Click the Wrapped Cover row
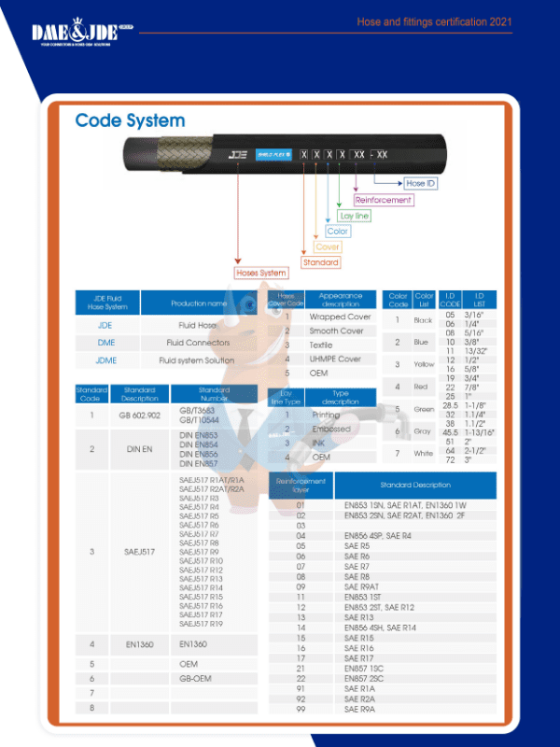Screen dimensions: 560x747 (x=340, y=317)
